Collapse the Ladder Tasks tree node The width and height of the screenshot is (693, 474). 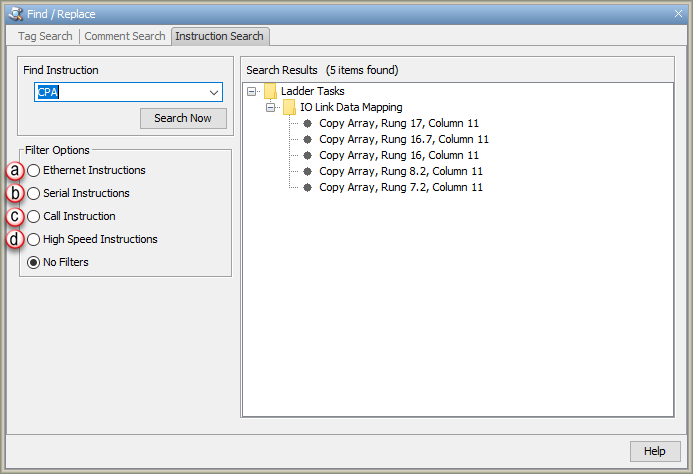click(251, 91)
